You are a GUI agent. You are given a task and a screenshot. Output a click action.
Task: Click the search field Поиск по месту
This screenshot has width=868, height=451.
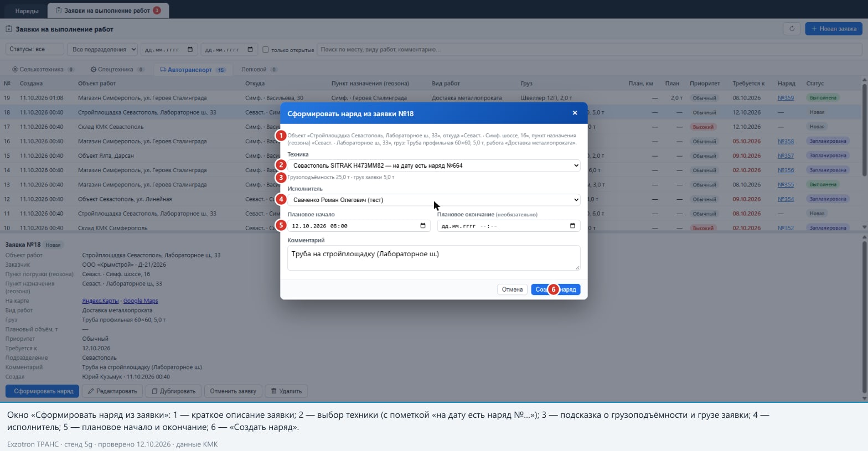[x=589, y=49]
